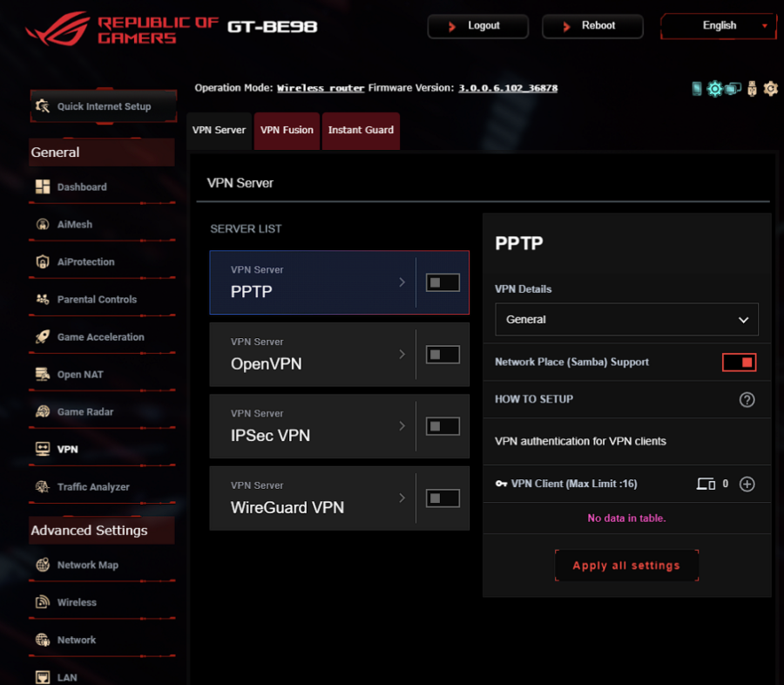Click the VPN monitor icon in sidebar
Viewport: 784px width, 685px height.
43,450
